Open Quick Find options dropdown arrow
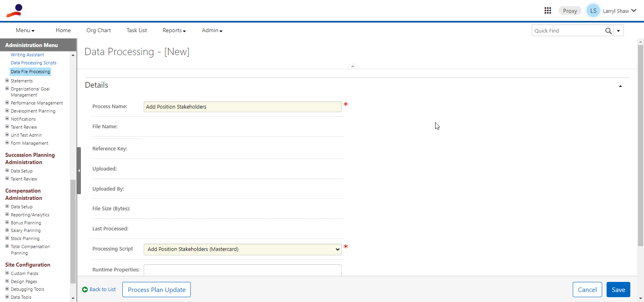 point(618,31)
